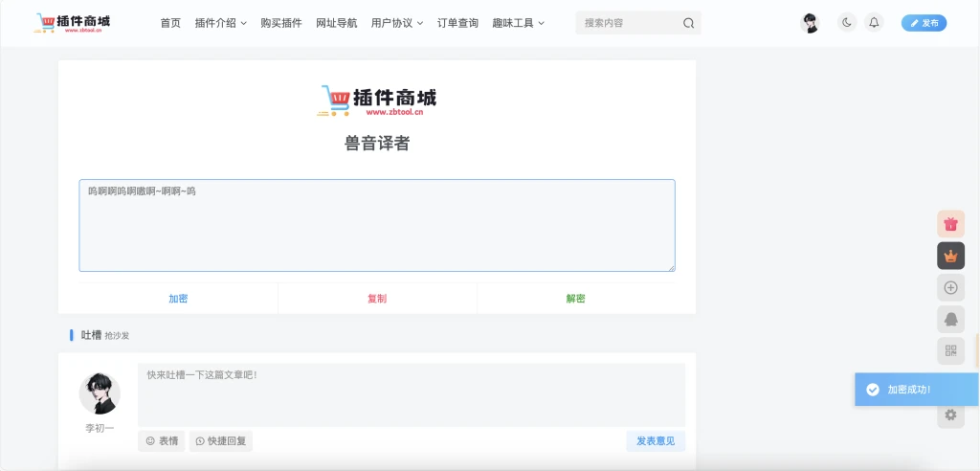
Task: Expand the 用户协议 dropdown menu
Action: 397,23
